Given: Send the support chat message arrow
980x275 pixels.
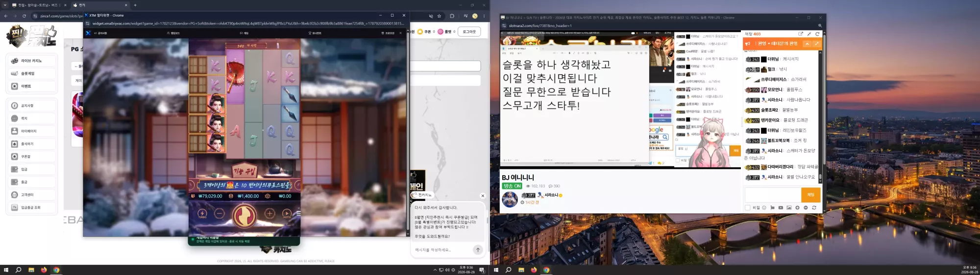Looking at the screenshot, I should 478,250.
